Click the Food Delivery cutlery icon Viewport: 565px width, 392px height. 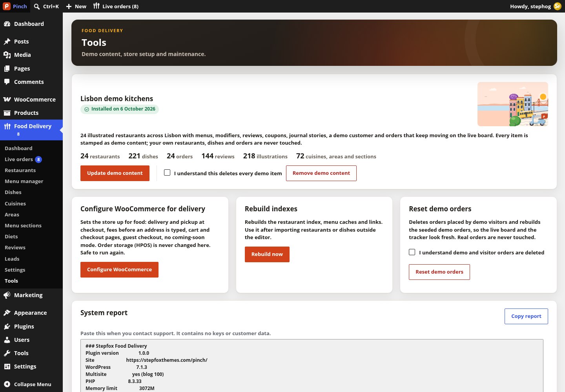click(x=7, y=126)
